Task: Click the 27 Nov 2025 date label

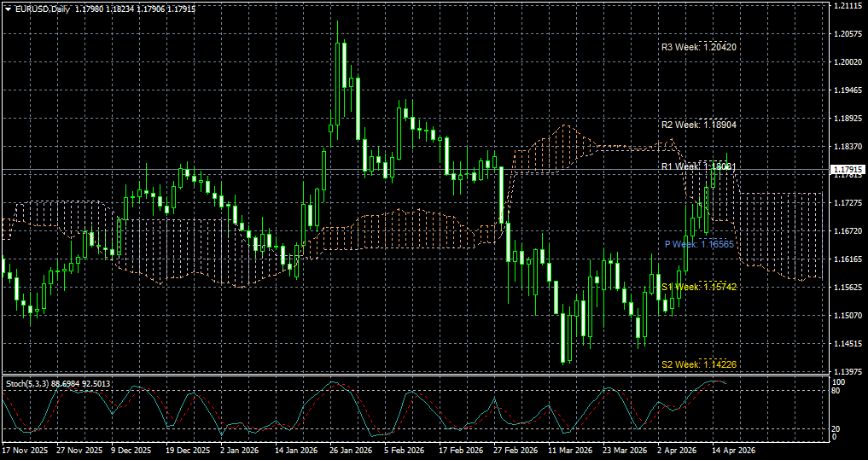Action: (79, 451)
